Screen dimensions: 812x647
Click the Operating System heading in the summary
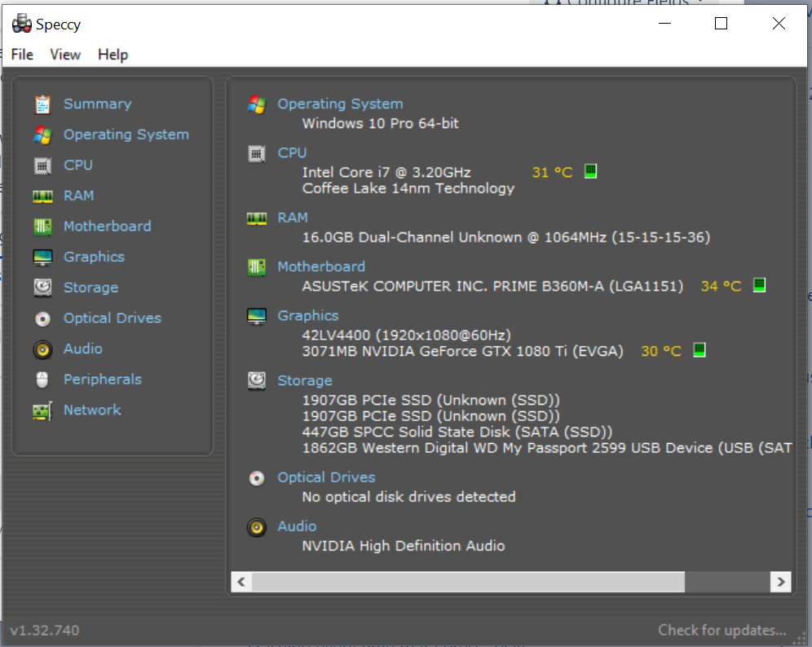340,104
